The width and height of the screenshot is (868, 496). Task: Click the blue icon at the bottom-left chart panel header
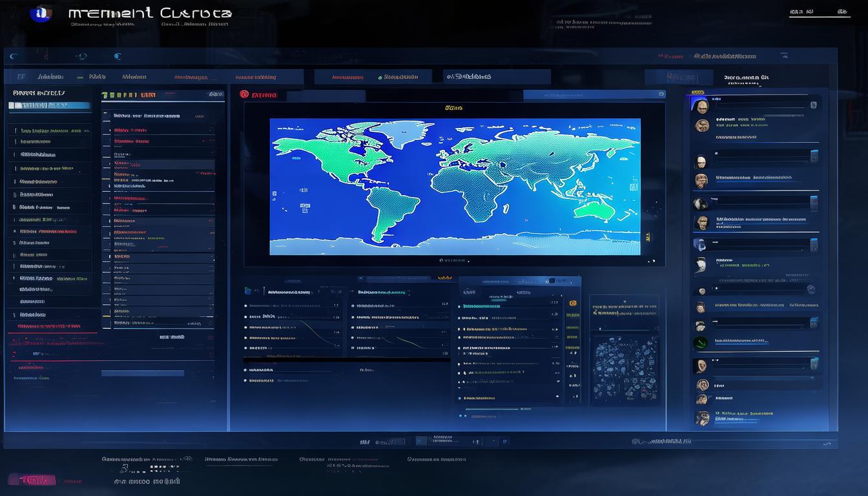point(248,291)
